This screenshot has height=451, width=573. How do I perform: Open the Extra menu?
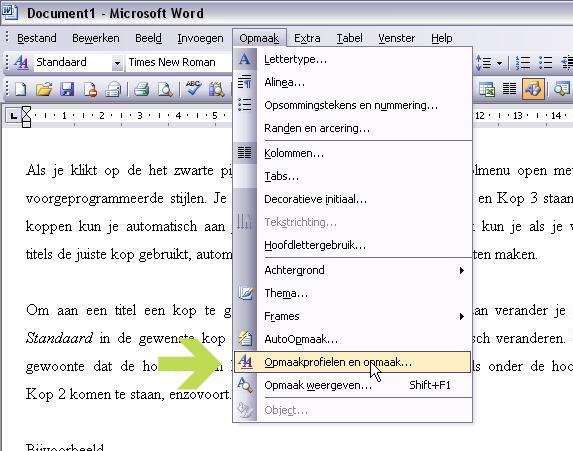307,38
